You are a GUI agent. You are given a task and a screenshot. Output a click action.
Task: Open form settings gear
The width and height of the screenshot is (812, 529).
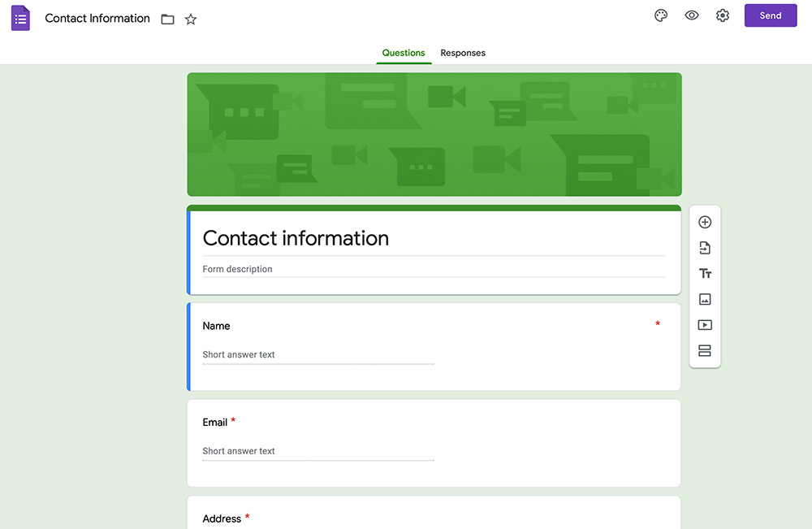coord(723,15)
